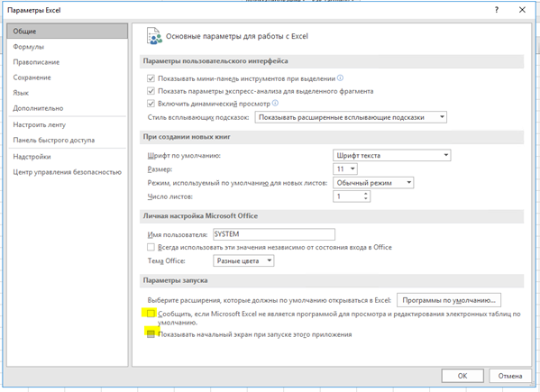Open the tooltip style dropdown
Viewport: 540px width, 392px height.
351,117
